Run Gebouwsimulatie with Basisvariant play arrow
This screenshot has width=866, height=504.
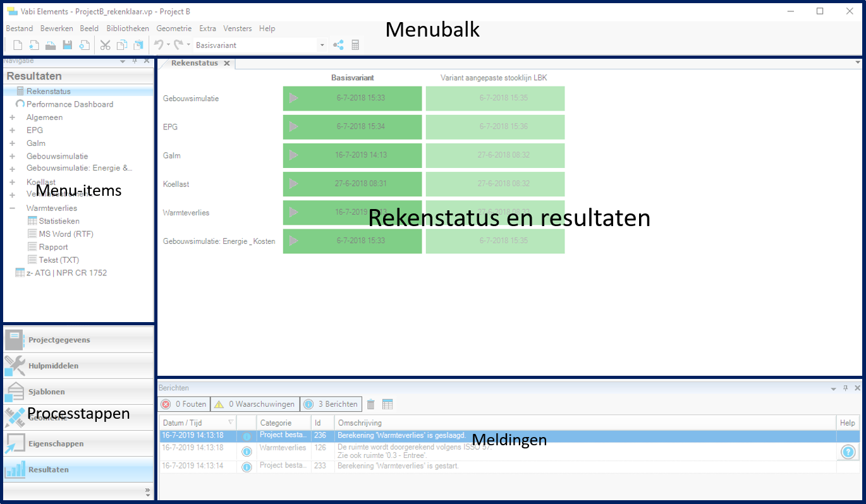click(293, 98)
